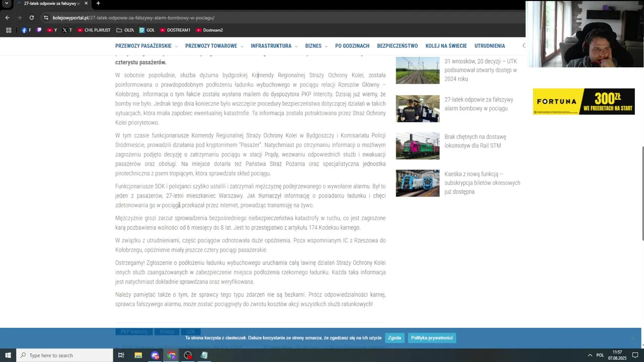Show hidden system tray icons
This screenshot has height=362, width=644.
tap(590, 355)
